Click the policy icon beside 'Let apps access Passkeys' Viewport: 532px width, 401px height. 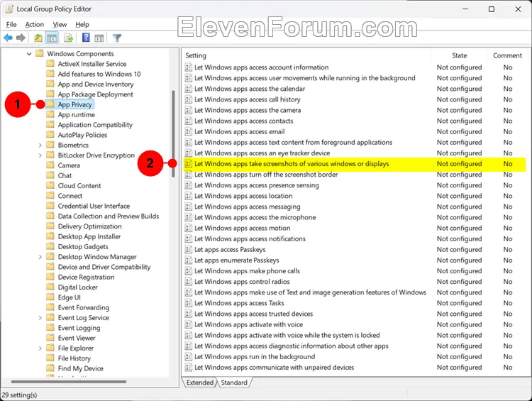(x=188, y=250)
